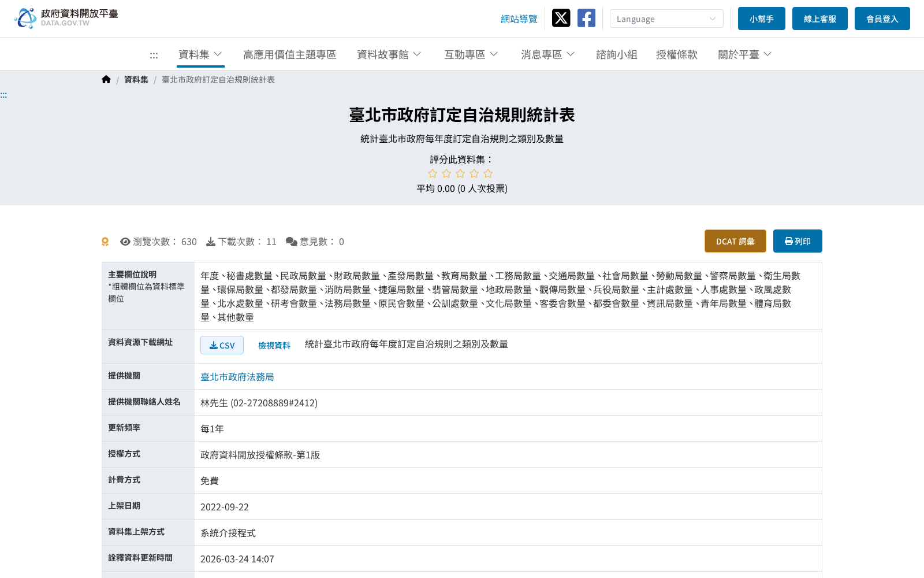924x578 pixels.
Task: Rate dataset with fourth star
Action: 474,173
